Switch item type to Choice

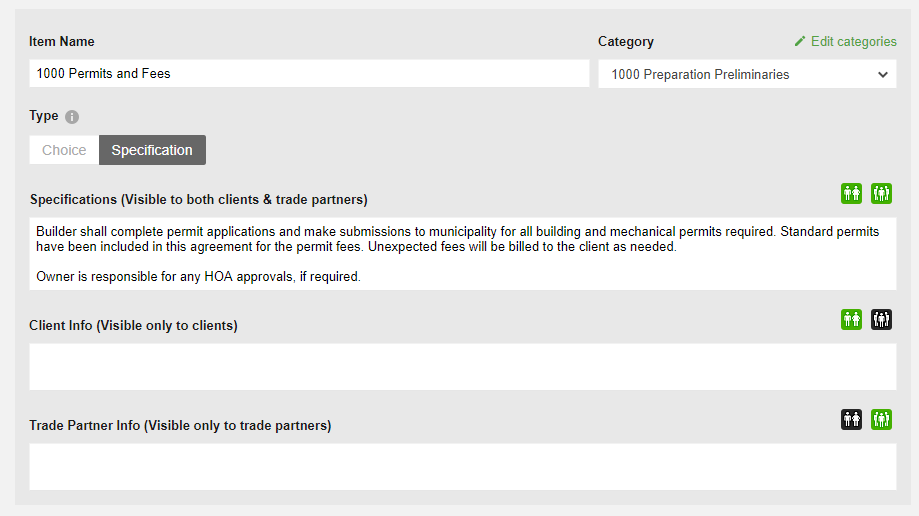[x=64, y=150]
